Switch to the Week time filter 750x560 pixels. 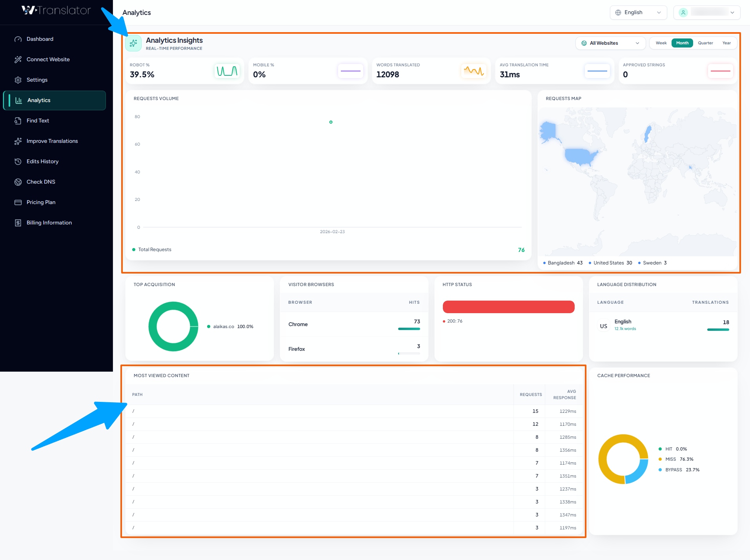coord(661,43)
